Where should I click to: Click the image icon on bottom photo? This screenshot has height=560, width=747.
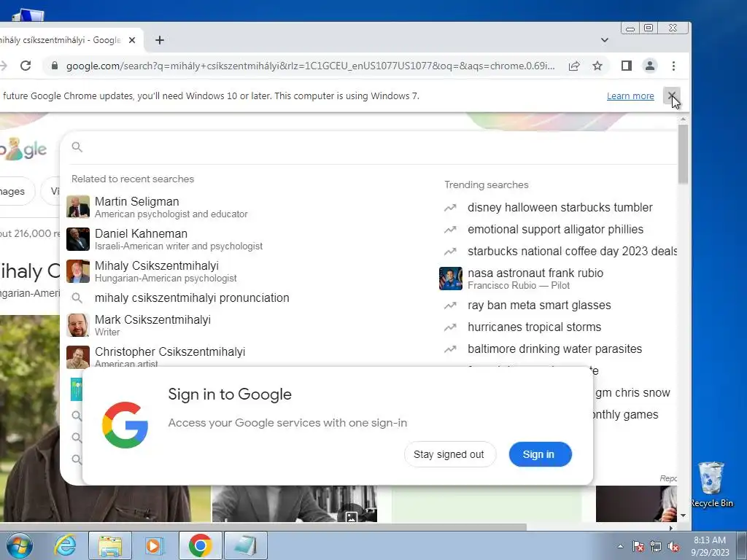click(351, 517)
